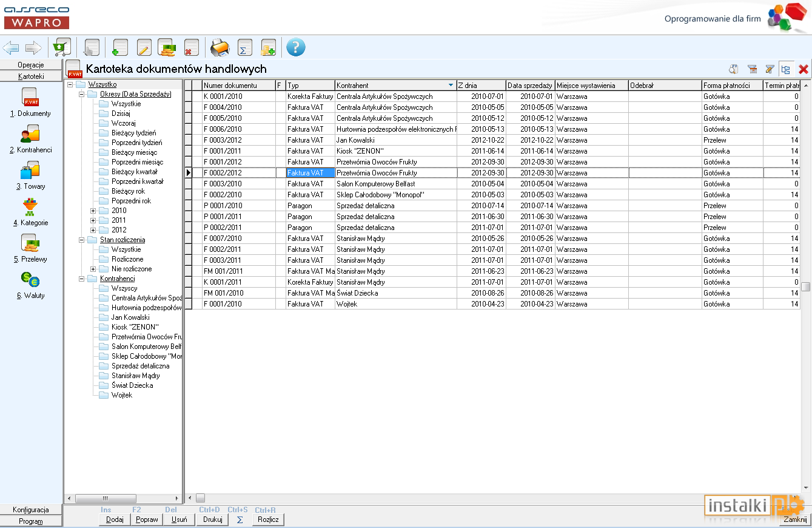Open 3. Towary in the sidebar
Image resolution: width=812 pixels, height=528 pixels.
[30, 175]
